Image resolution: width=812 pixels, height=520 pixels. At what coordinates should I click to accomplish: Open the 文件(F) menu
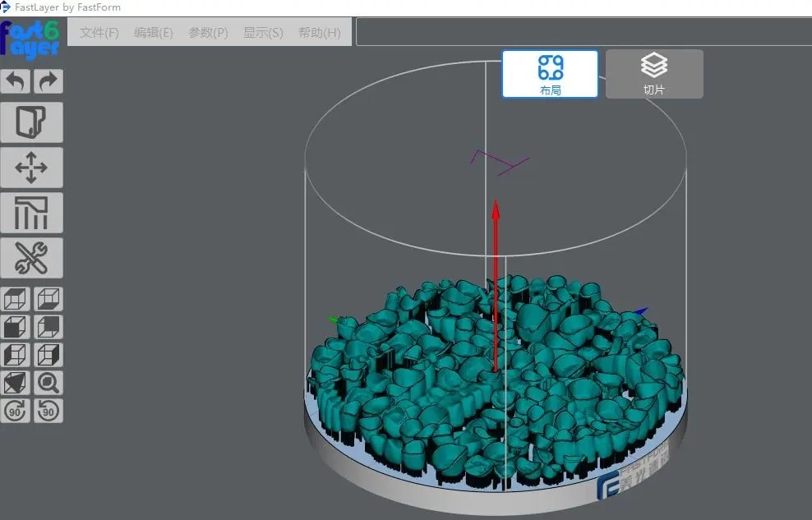pyautogui.click(x=99, y=33)
